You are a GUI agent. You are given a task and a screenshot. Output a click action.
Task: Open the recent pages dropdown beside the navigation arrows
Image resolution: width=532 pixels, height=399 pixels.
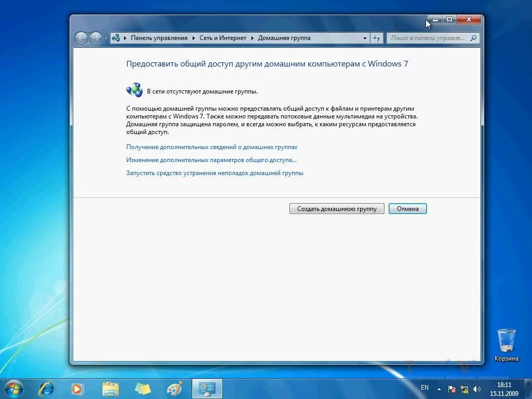pos(106,38)
